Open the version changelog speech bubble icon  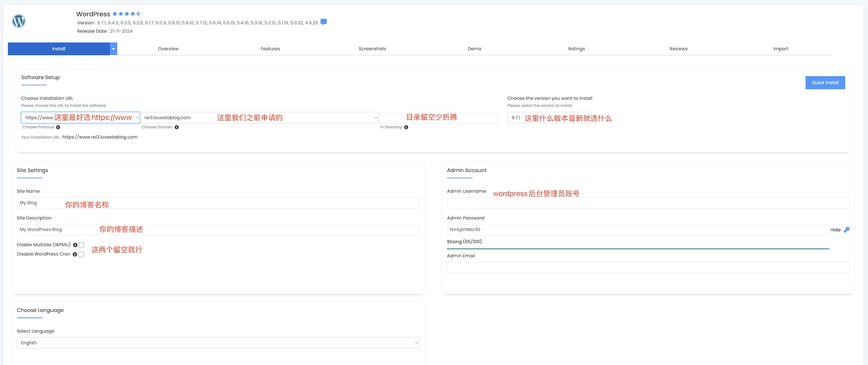pyautogui.click(x=324, y=22)
